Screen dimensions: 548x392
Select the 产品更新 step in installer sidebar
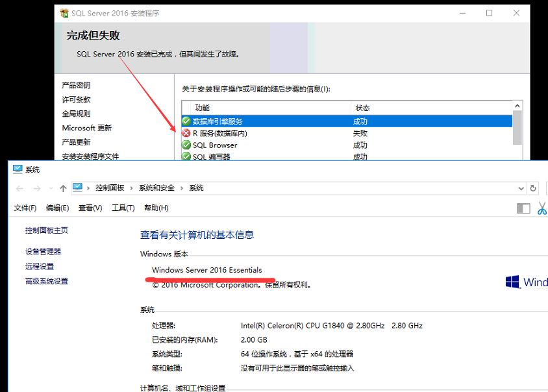pos(76,142)
